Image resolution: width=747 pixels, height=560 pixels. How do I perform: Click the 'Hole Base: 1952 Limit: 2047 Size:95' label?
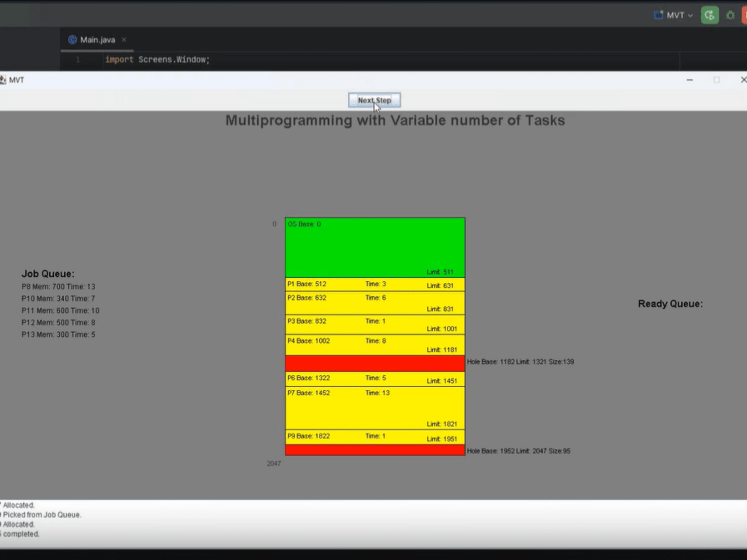pyautogui.click(x=518, y=451)
